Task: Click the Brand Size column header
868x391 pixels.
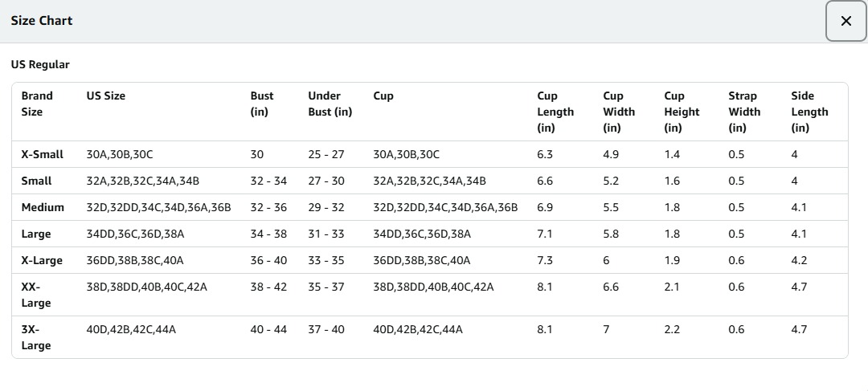Action: tap(37, 104)
